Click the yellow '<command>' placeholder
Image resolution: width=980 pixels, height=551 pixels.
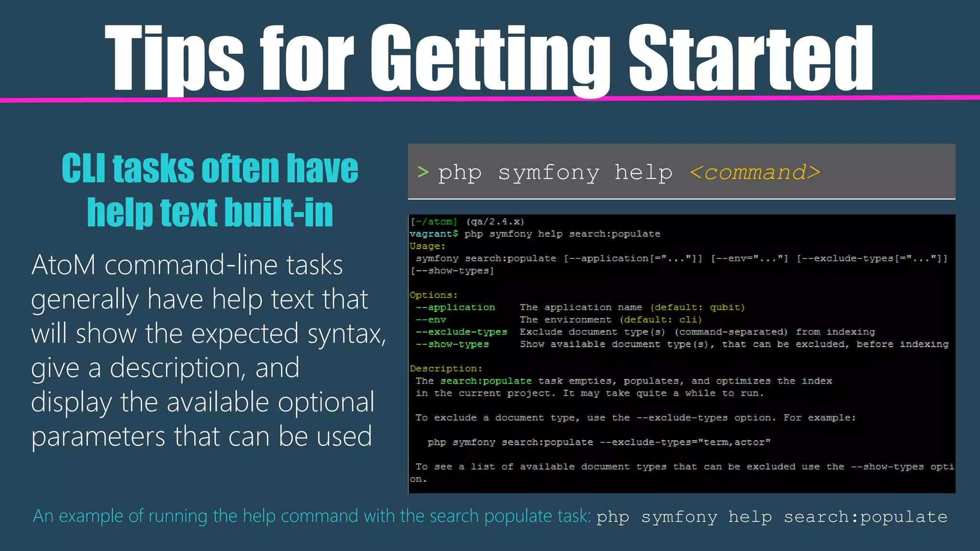point(755,172)
